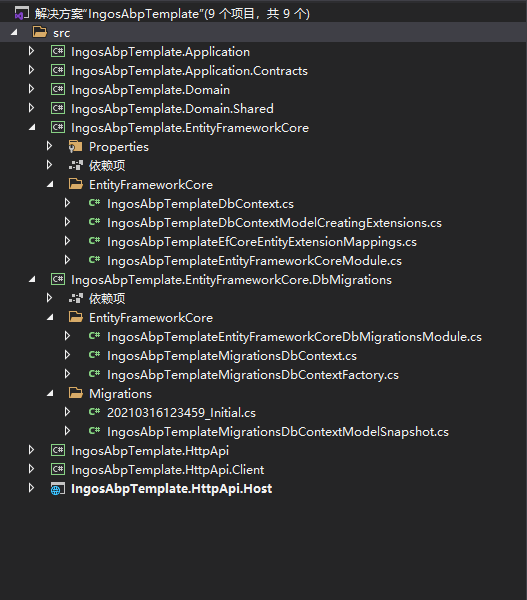This screenshot has width=527, height=600.
Task: Click the Properties folder wrench icon
Action: pyautogui.click(x=75, y=146)
